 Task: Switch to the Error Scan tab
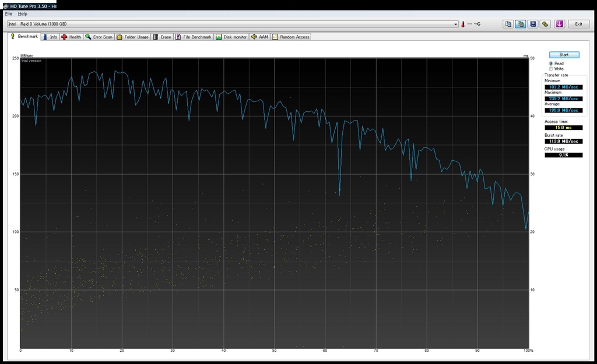point(99,37)
